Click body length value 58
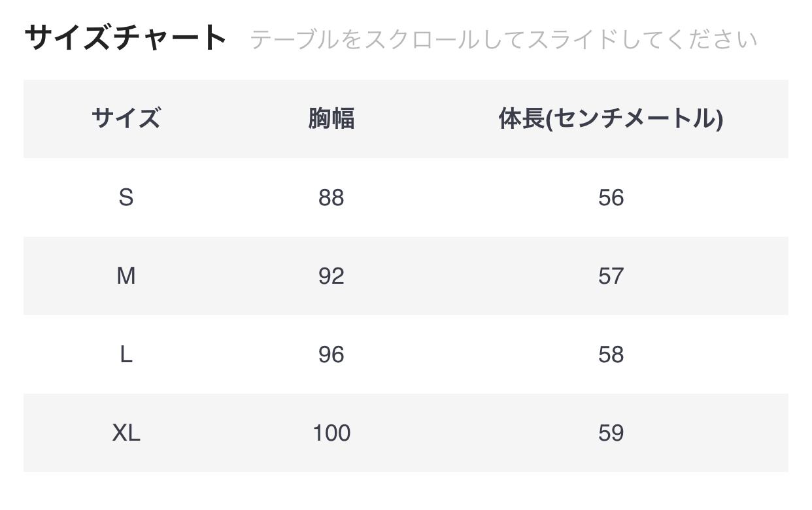This screenshot has width=812, height=510. click(611, 354)
